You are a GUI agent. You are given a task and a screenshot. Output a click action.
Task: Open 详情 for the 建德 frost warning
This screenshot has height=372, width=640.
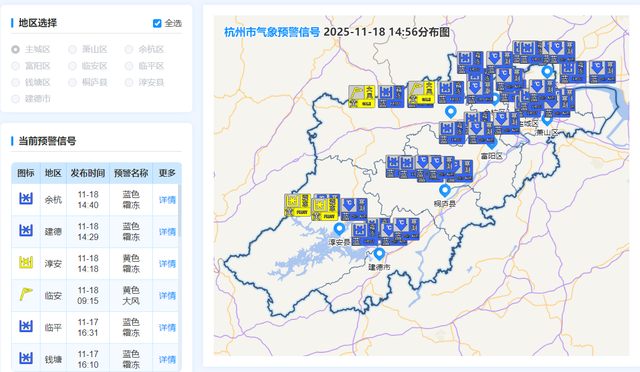(167, 232)
